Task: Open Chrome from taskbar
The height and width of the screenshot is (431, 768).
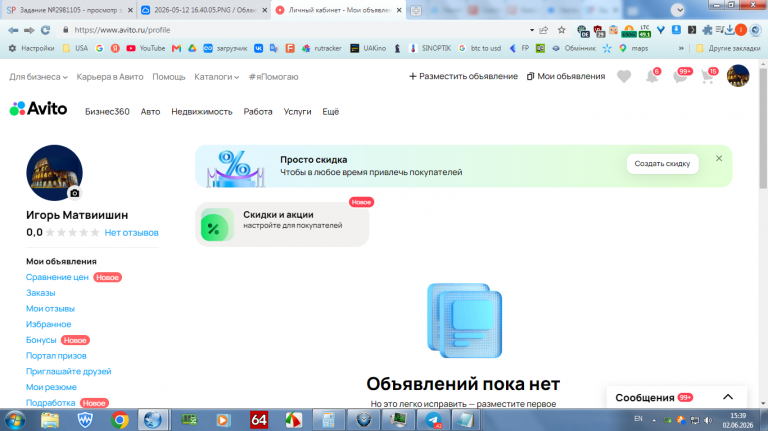Action: pos(120,420)
